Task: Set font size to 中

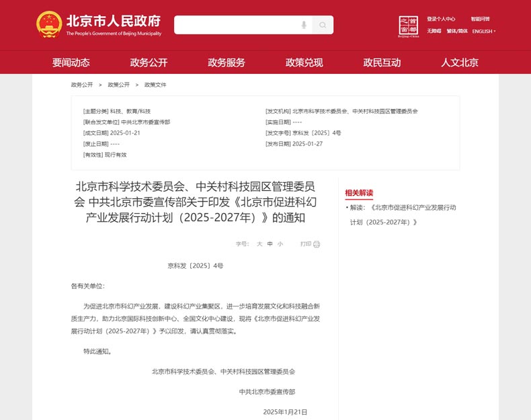Action: 270,244
